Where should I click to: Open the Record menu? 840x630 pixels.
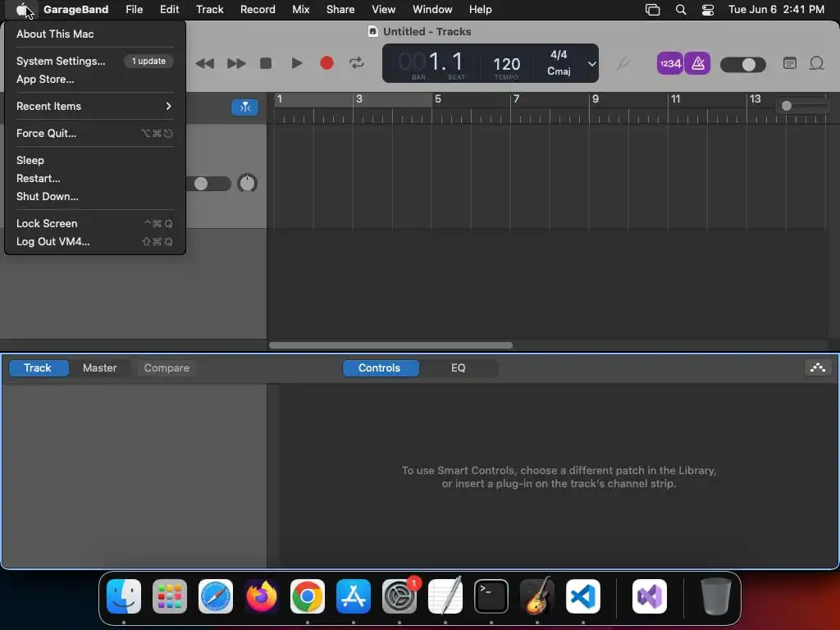tap(257, 10)
